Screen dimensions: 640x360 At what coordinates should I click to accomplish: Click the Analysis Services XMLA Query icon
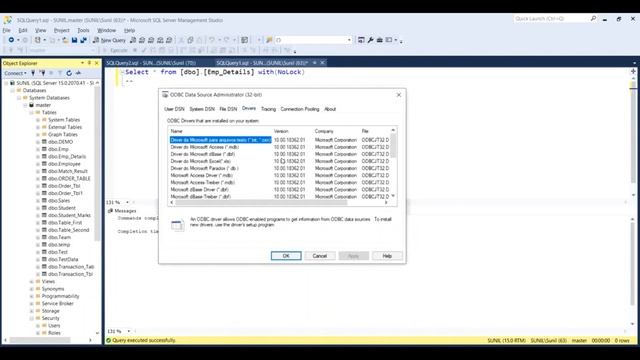pos(160,40)
